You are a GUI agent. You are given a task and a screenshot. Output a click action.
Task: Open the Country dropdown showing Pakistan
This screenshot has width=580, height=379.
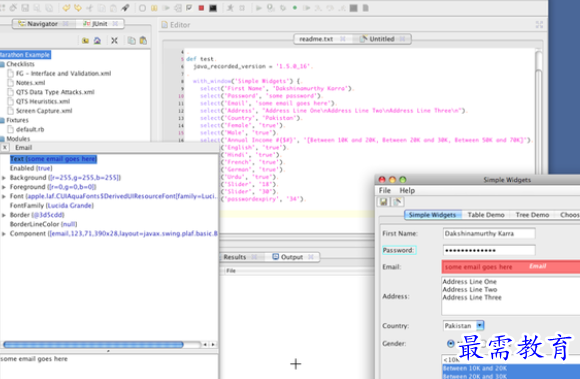pyautogui.click(x=463, y=326)
